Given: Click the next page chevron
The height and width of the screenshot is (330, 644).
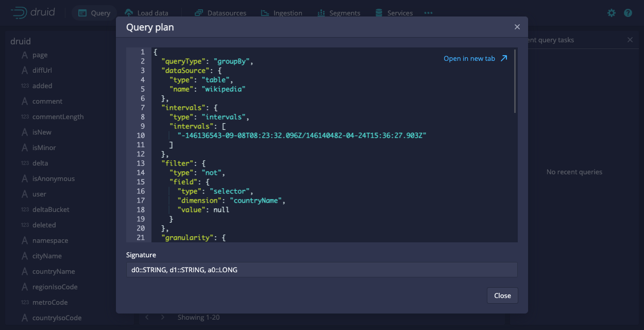Looking at the screenshot, I should pos(163,317).
